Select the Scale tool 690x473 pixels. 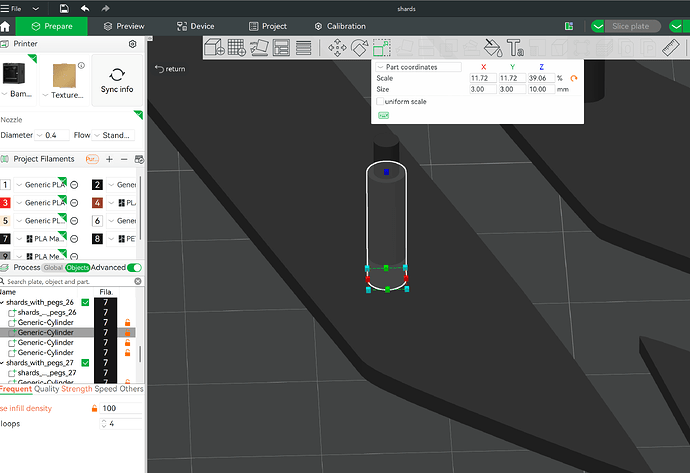382,48
